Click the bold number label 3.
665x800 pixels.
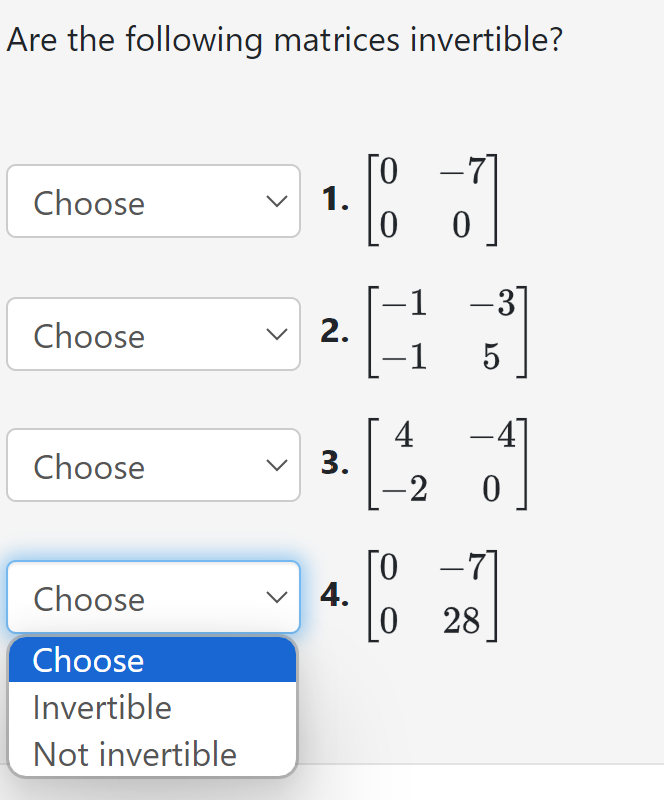point(335,463)
